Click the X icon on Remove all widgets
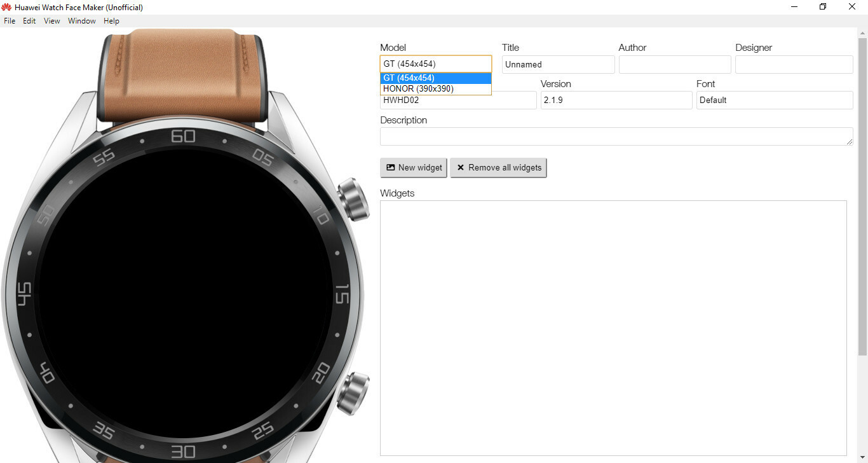 [461, 168]
